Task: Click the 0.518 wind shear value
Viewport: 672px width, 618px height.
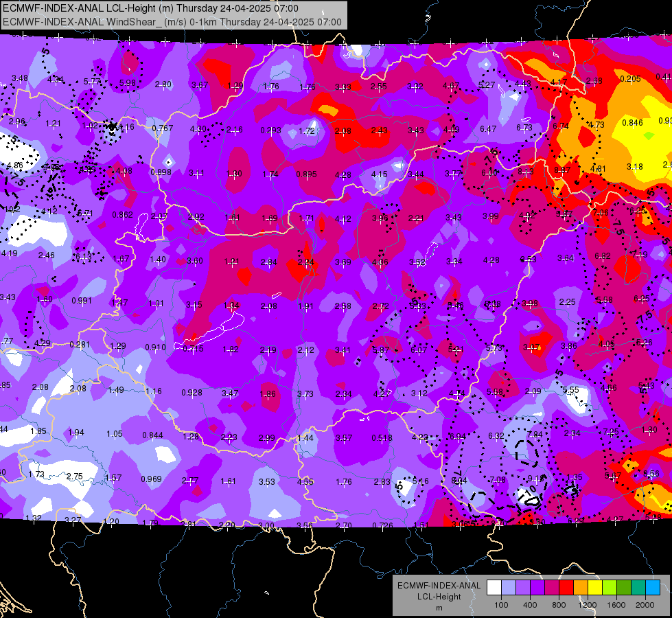Action: (382, 437)
